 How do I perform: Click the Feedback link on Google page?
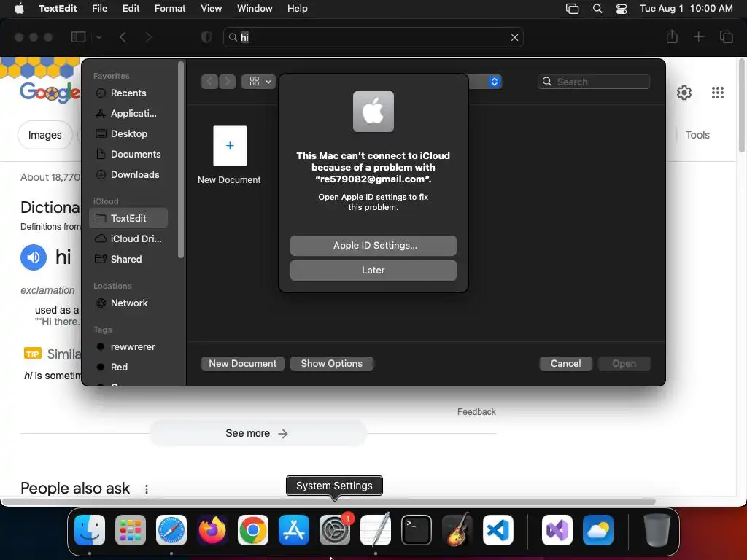(476, 411)
